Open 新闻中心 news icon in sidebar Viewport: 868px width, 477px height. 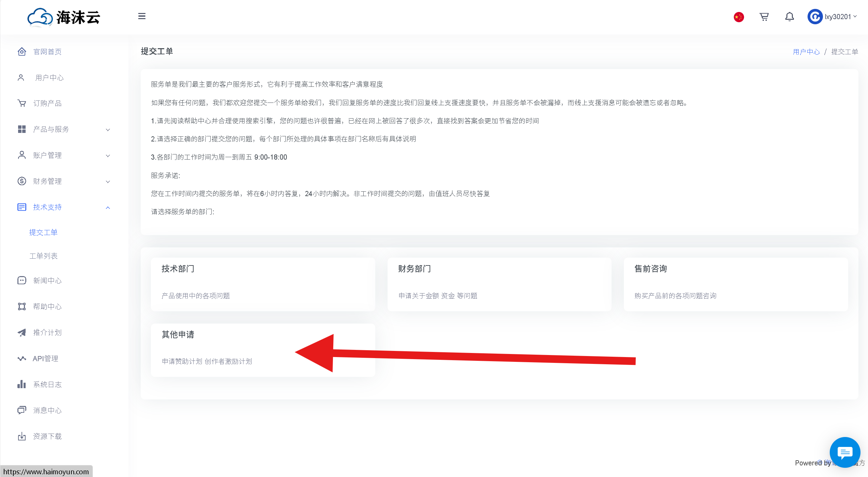point(22,281)
